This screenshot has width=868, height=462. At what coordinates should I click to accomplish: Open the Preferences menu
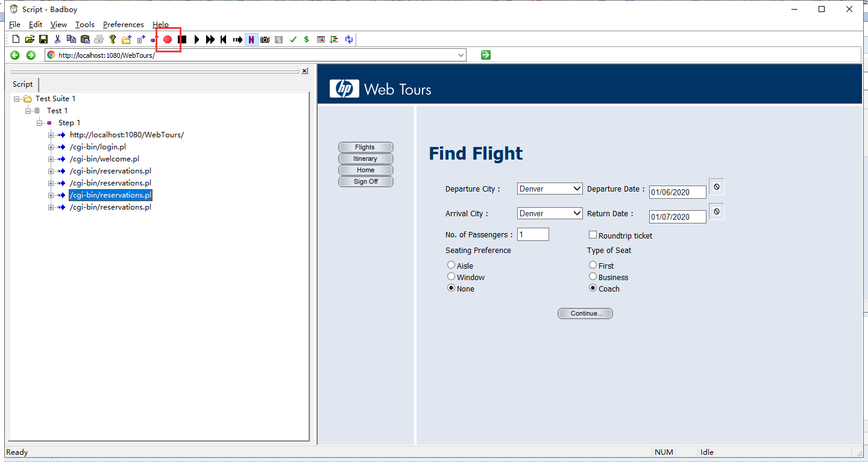(124, 25)
